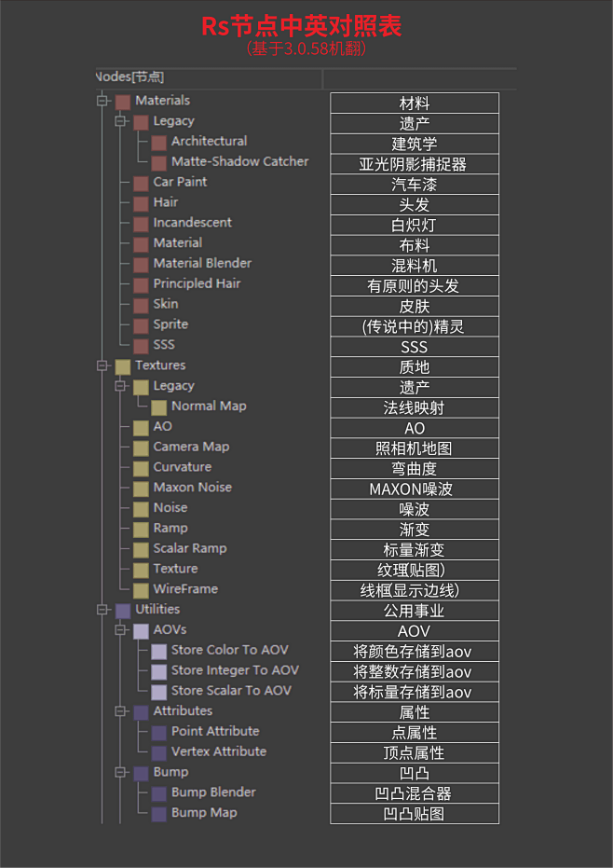Select the Normal Map node icon

[x=158, y=406]
